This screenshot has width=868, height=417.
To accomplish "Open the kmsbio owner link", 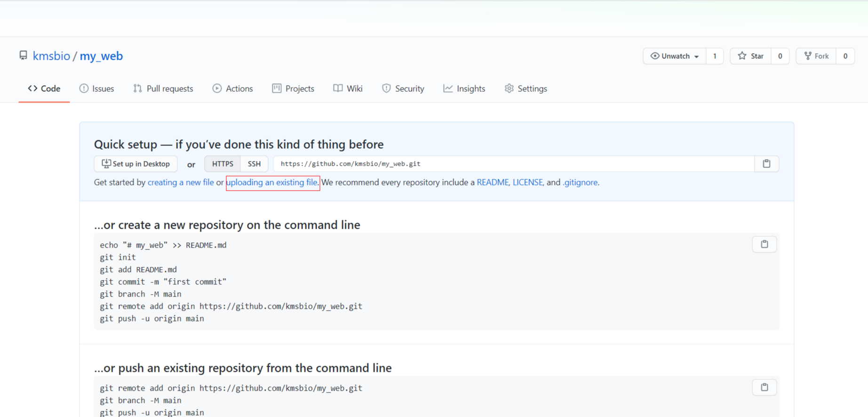I will (x=51, y=56).
